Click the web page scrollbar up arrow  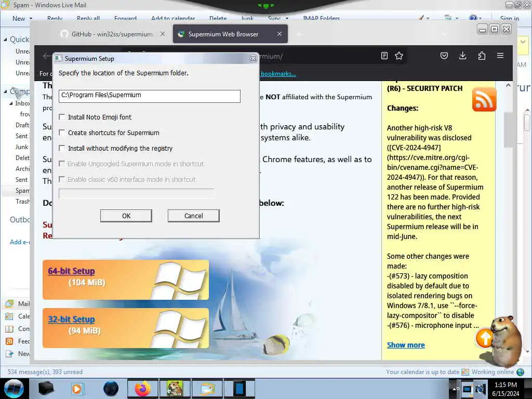click(508, 86)
